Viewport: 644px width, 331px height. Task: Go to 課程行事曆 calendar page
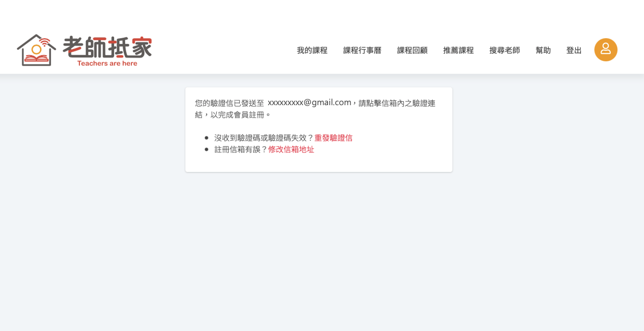point(362,50)
